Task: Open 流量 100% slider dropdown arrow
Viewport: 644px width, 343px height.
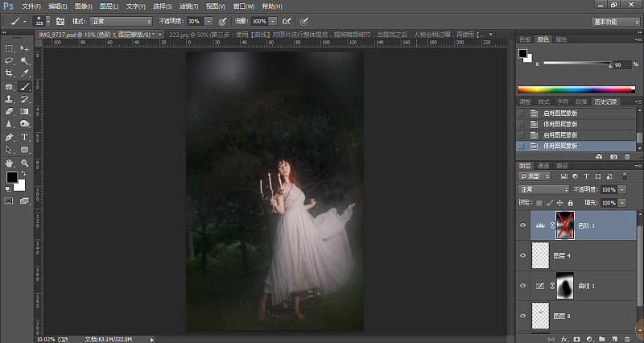Action: [273, 22]
